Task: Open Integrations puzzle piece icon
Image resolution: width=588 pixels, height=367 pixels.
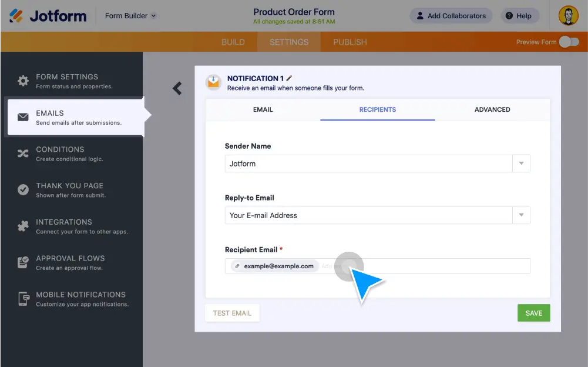Action: pyautogui.click(x=23, y=226)
